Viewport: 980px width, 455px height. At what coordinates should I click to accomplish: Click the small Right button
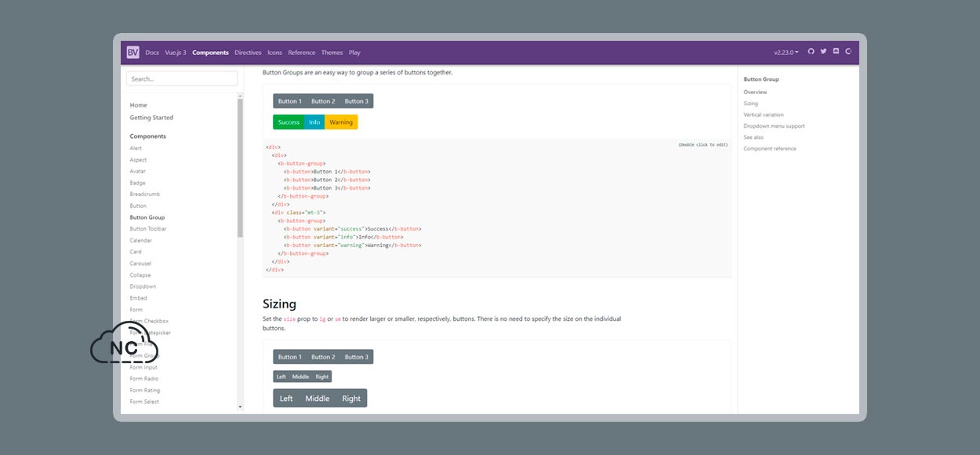click(x=322, y=377)
